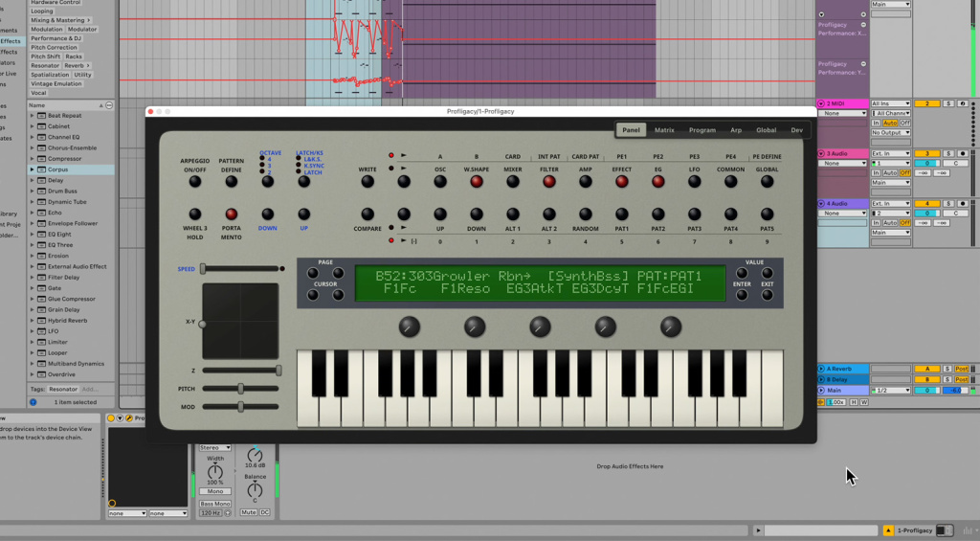
Task: Click the arpeggio UP pattern button
Action: [440, 214]
